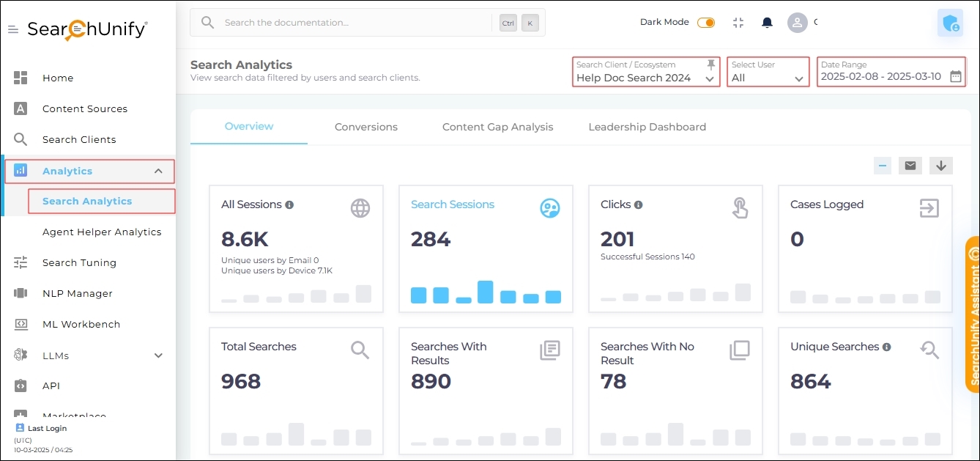This screenshot has width=980, height=461.
Task: Open Agent Helper Analytics in sidebar
Action: point(102,232)
